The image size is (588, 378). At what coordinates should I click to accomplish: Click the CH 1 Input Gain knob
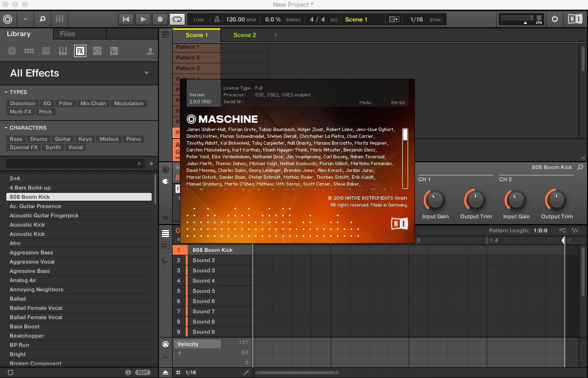coord(435,200)
